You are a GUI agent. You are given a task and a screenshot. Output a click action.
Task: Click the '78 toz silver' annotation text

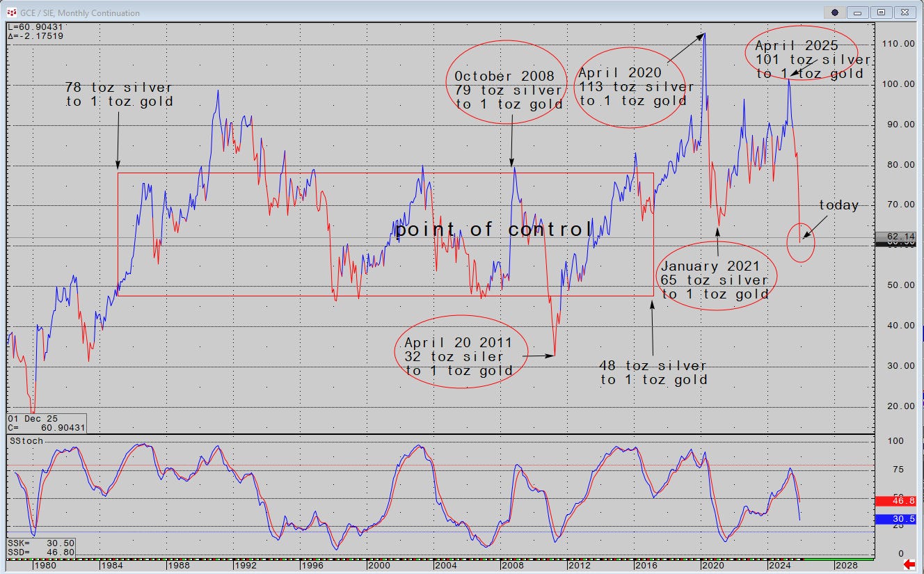[x=118, y=88]
